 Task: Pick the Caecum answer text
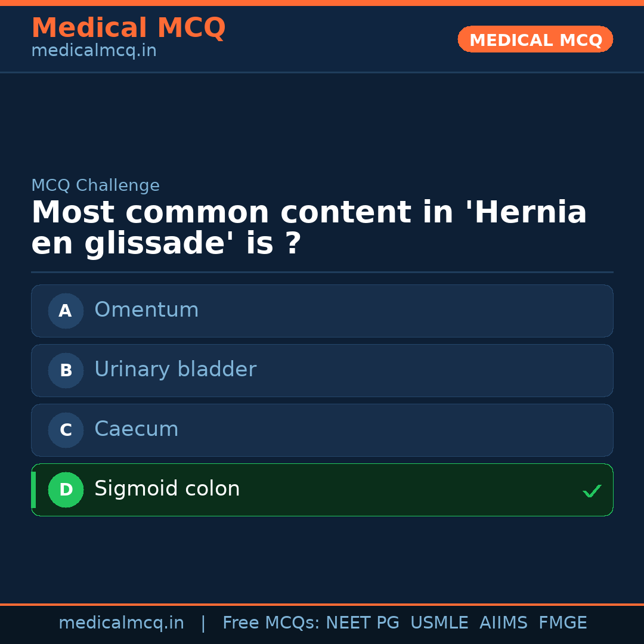coord(136,429)
